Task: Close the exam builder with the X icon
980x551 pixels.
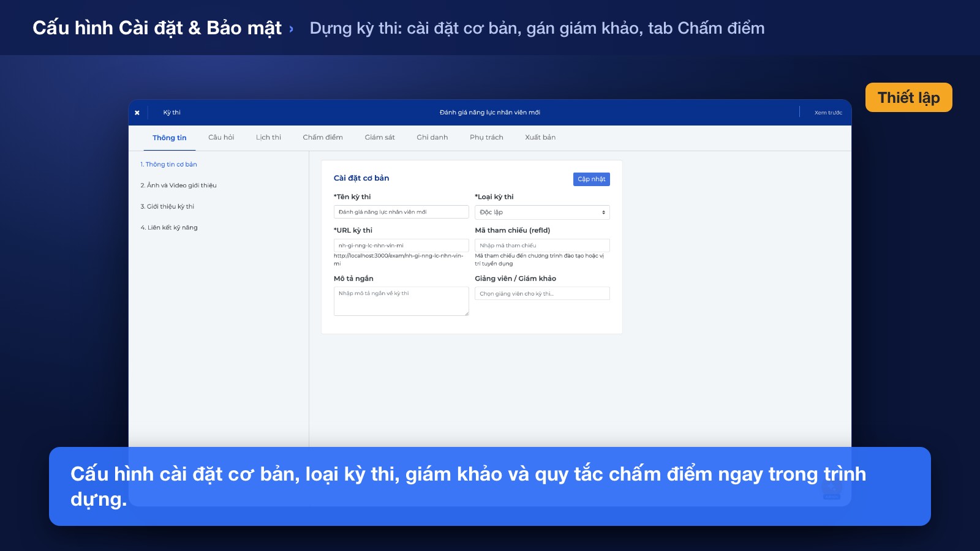Action: coord(137,113)
